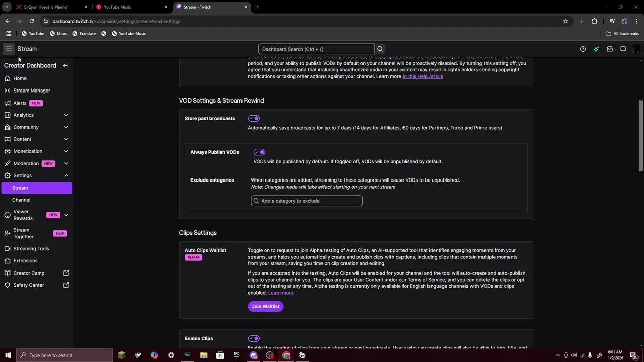Image resolution: width=644 pixels, height=362 pixels.
Task: Expand the Community sidebar section
Action: point(66,127)
